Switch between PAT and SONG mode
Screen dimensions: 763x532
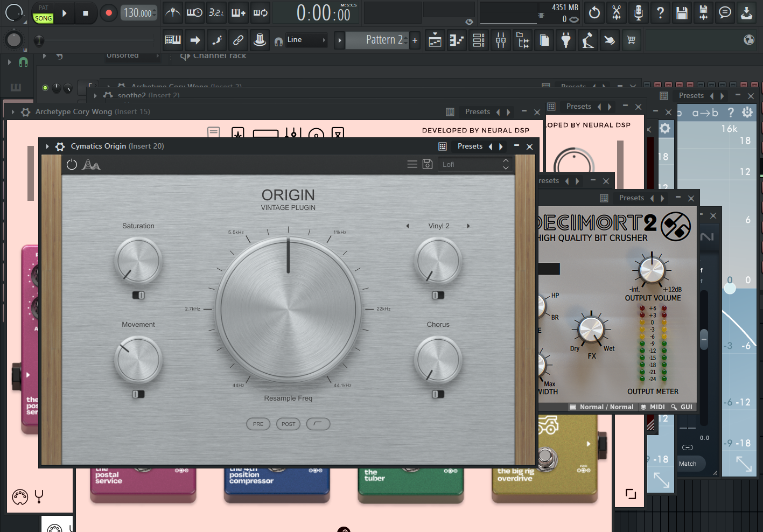point(43,13)
